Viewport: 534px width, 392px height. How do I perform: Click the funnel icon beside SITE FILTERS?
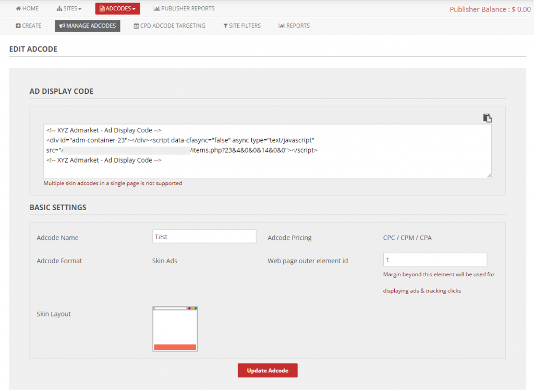[x=226, y=26]
